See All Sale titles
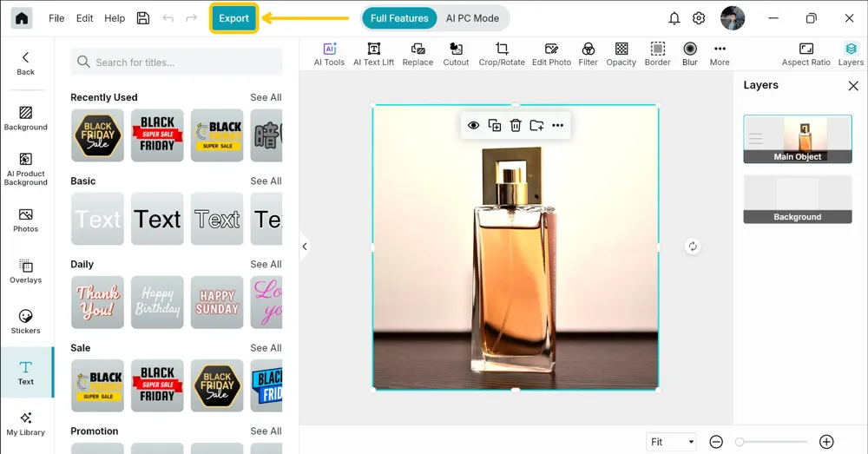868x454 pixels. coord(266,348)
